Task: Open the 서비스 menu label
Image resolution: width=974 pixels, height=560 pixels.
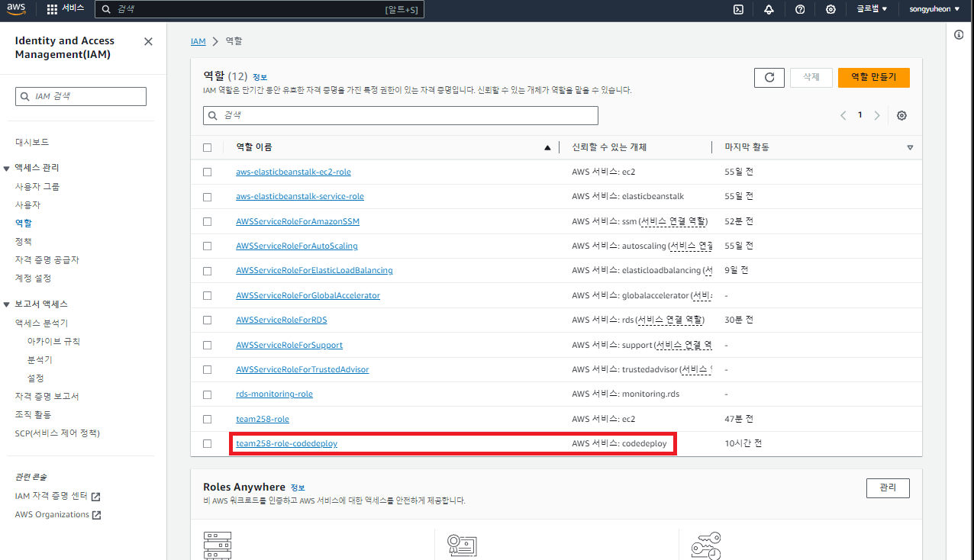Action: 73,9
